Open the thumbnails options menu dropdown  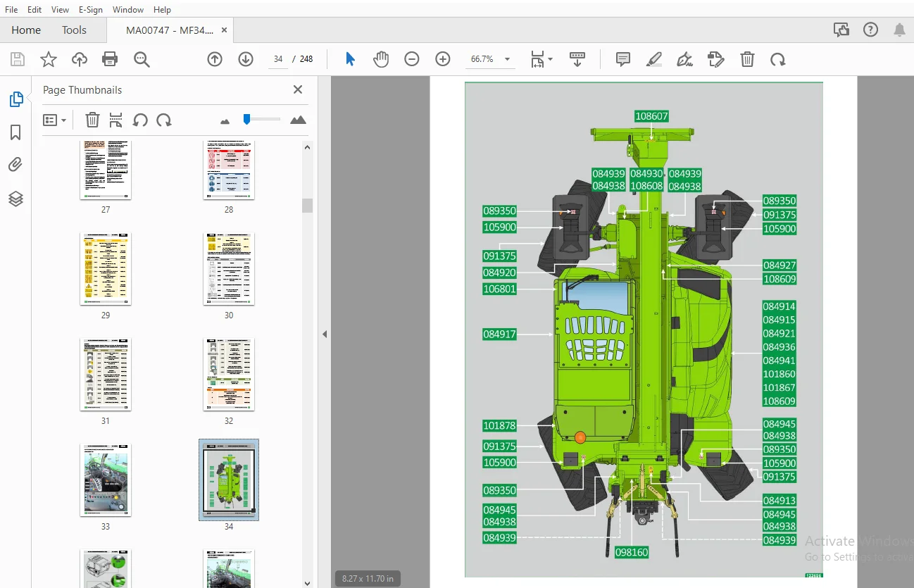point(54,120)
